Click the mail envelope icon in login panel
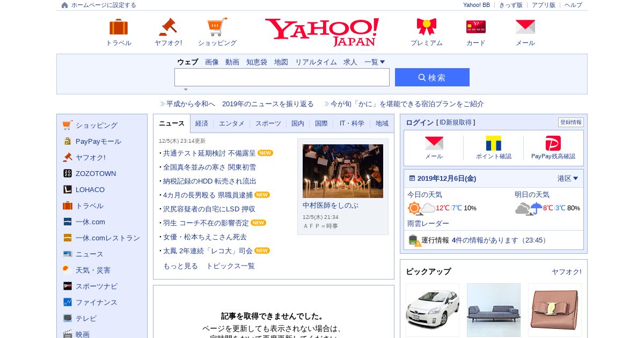The width and height of the screenshot is (644, 338). (434, 143)
